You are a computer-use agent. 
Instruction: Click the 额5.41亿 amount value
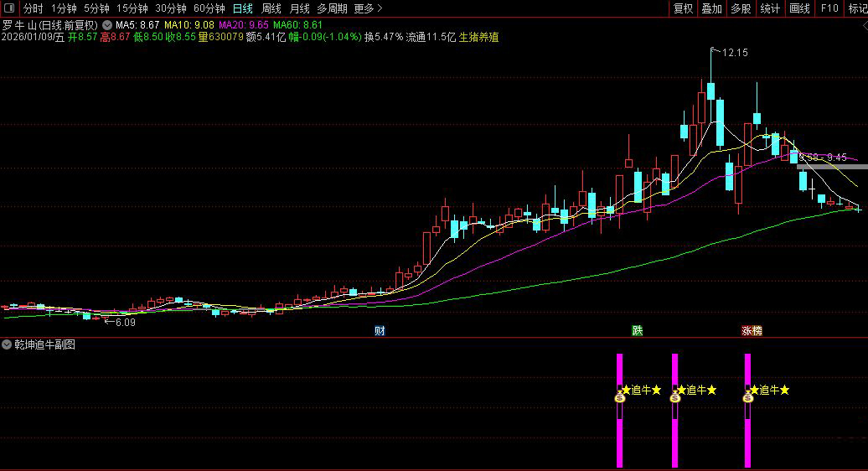tap(266, 37)
